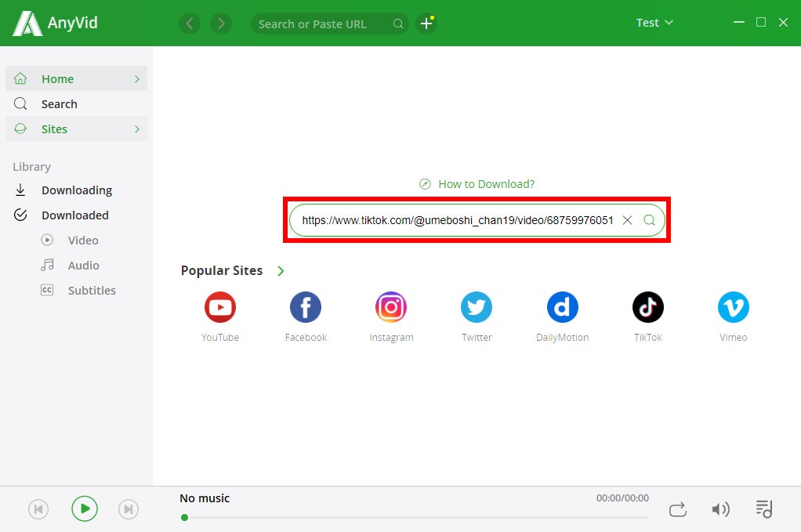Open the DailyMotion site icon
This screenshot has height=532, width=801.
pos(563,307)
